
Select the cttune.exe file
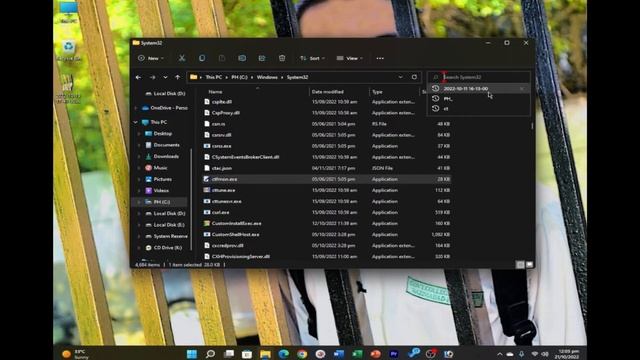(223, 190)
